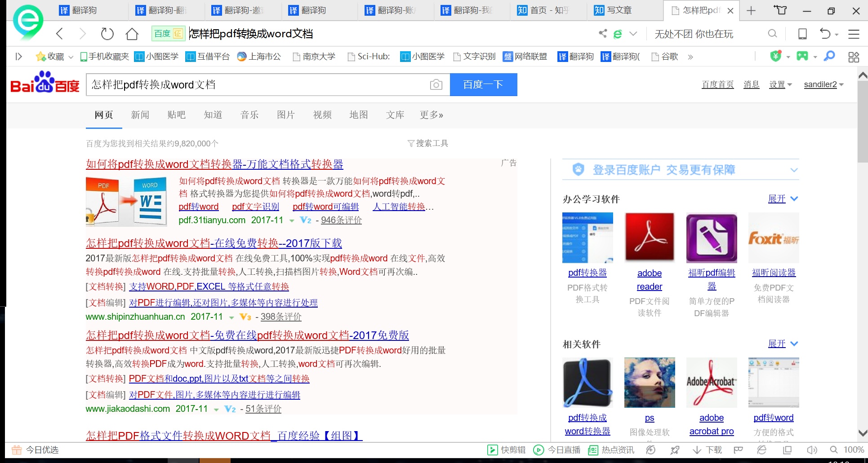Screen dimensions: 868x463
Task: Click 今日优选 in status bar
Action: coord(35,450)
